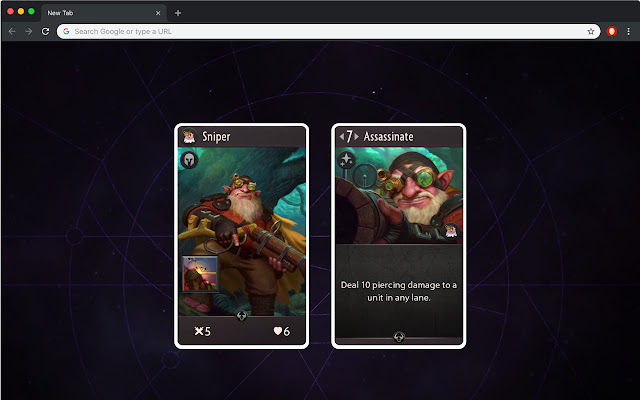Click the helmet hero-type icon on Sniper card
Screen dimensions: 640x400
[189, 160]
